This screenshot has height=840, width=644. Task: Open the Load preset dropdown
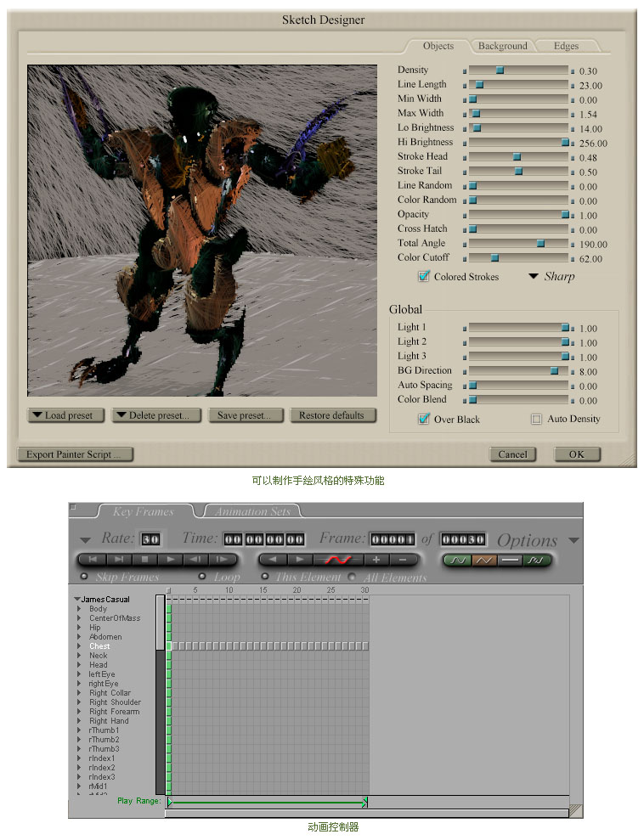click(66, 415)
